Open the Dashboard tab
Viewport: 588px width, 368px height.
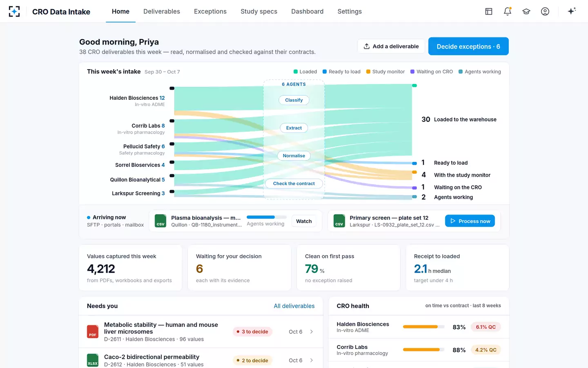point(307,11)
